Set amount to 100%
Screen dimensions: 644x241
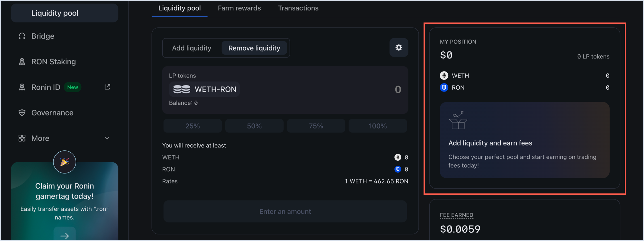[378, 126]
